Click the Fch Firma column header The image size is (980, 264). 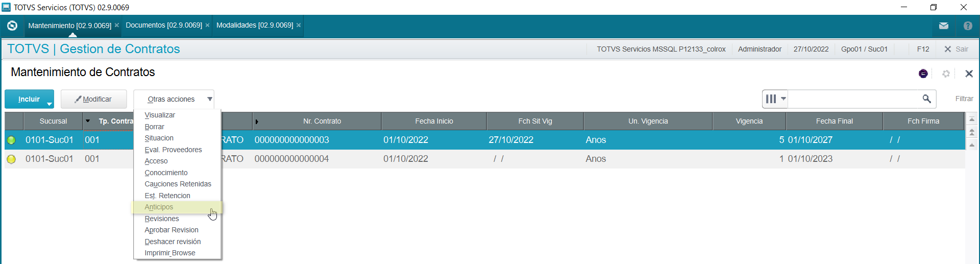pyautogui.click(x=923, y=121)
